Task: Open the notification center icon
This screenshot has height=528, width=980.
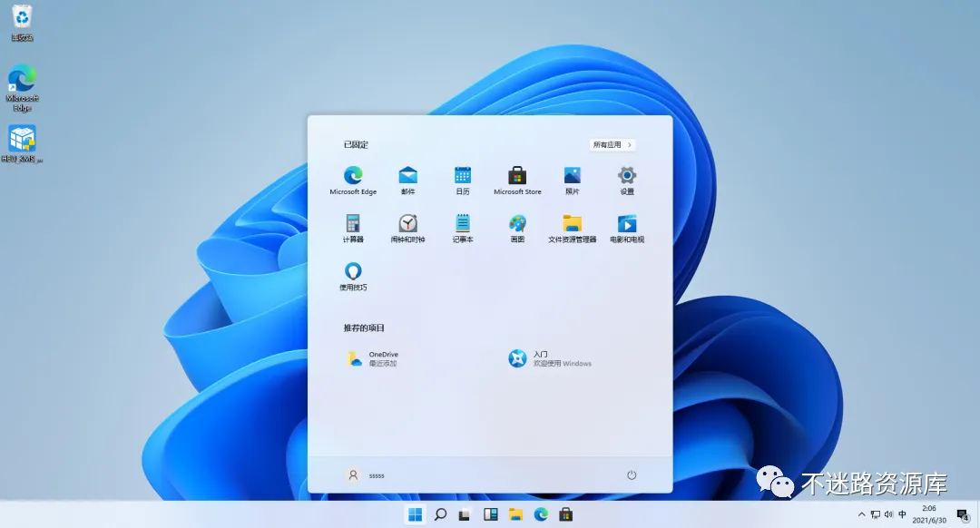Action: point(963,515)
